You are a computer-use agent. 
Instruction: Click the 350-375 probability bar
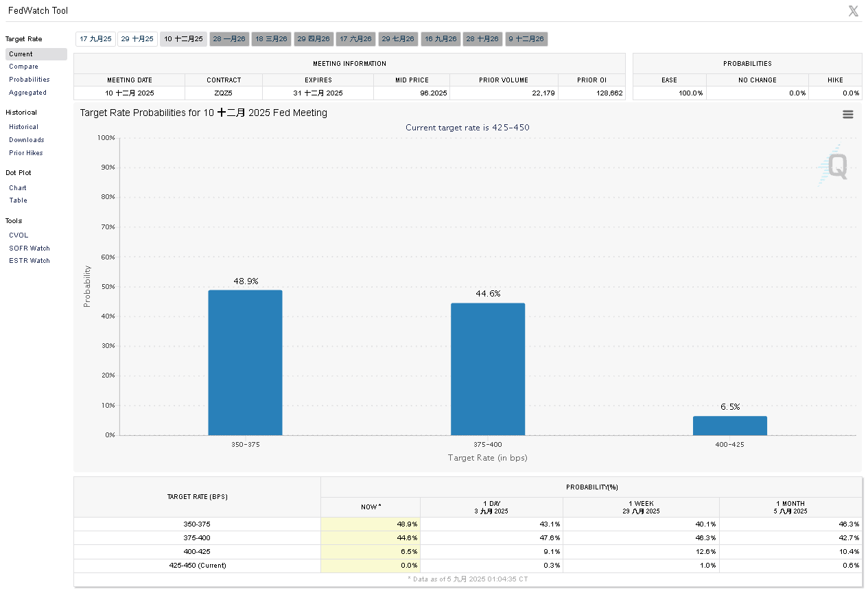(x=245, y=362)
